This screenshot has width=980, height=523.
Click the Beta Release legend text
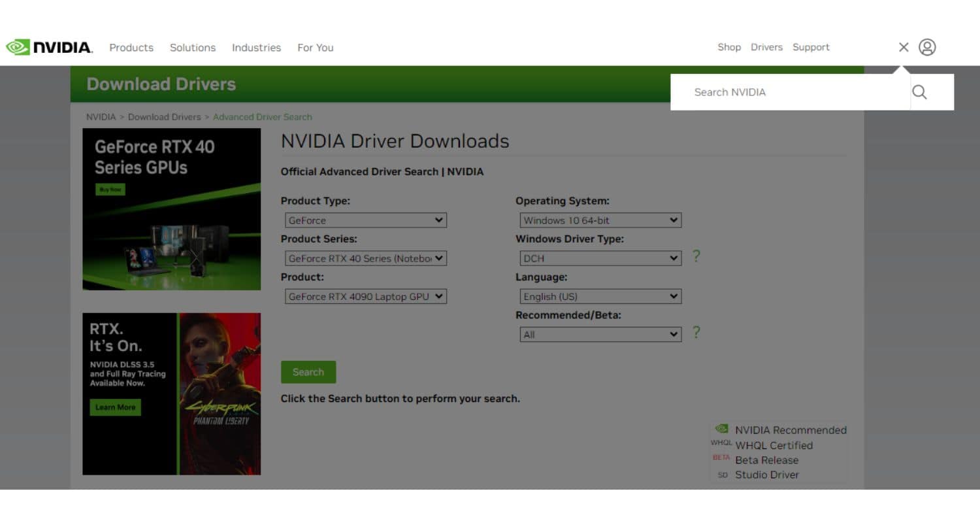pos(766,460)
